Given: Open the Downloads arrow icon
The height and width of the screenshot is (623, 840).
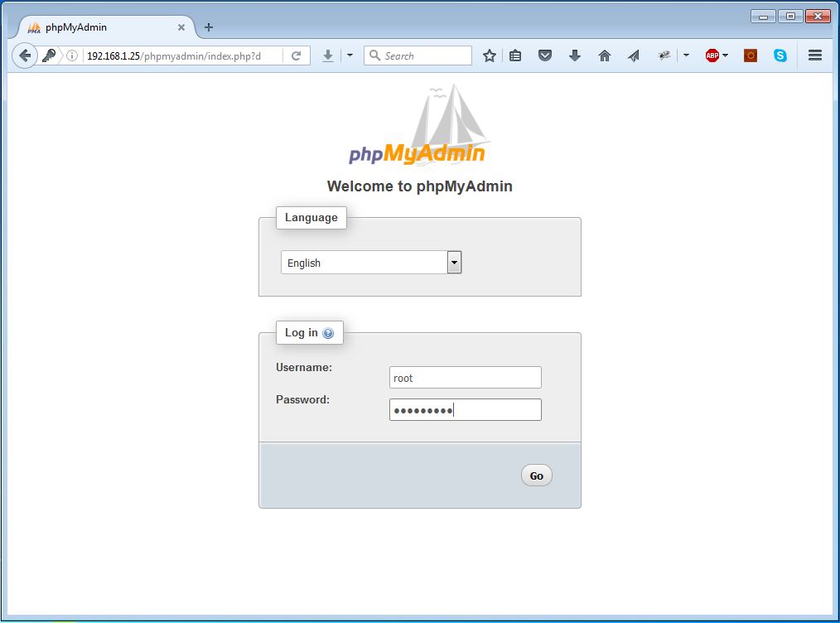Looking at the screenshot, I should (x=575, y=56).
